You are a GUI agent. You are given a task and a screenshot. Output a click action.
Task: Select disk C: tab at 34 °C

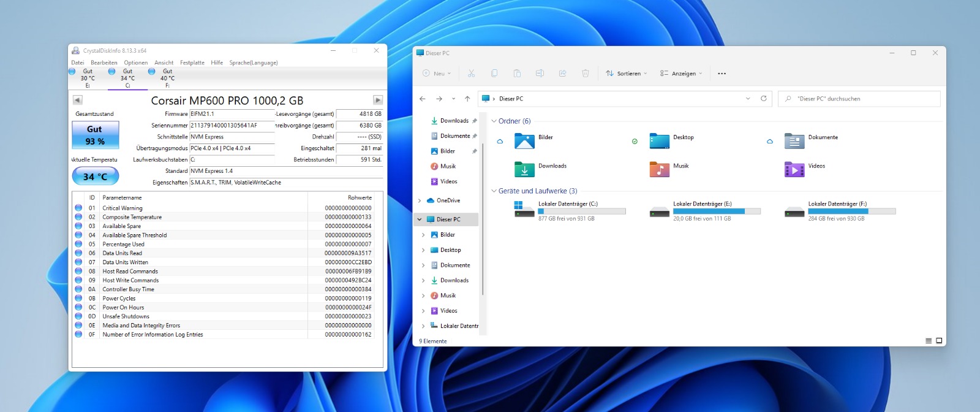coord(127,78)
